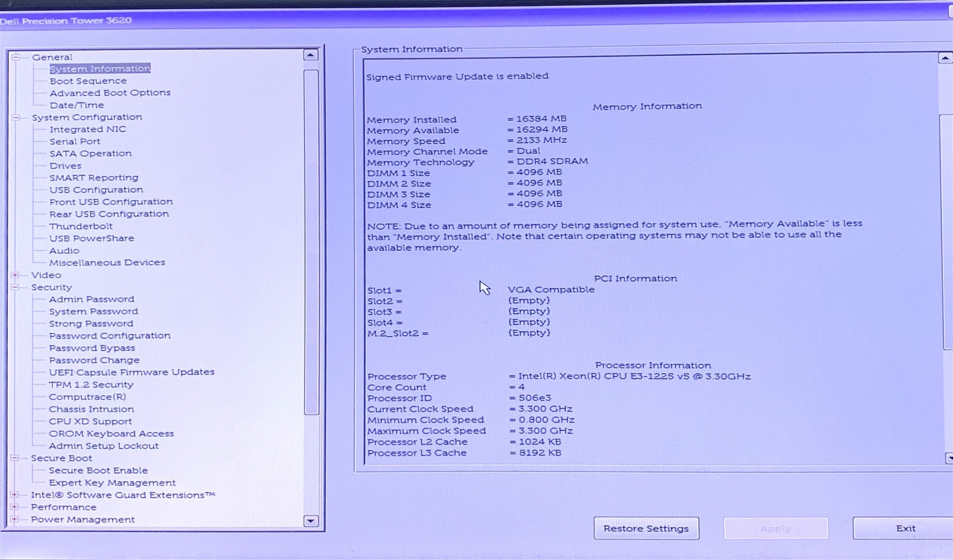Select USB Configuration
This screenshot has height=560, width=953.
[96, 190]
